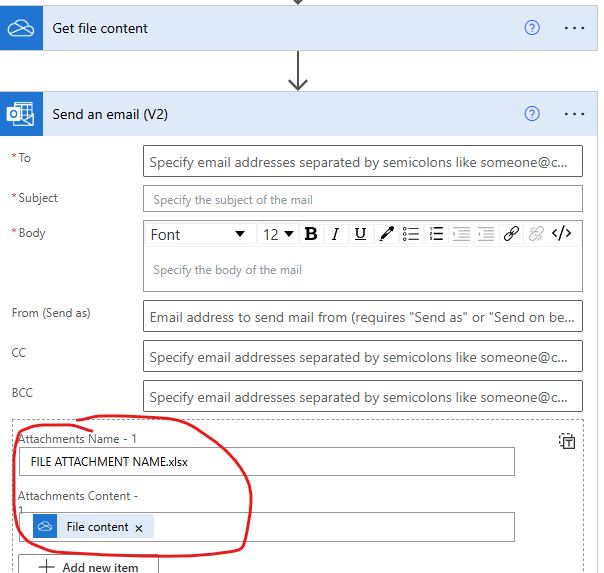
Task: Click the To email address field
Action: click(x=362, y=161)
